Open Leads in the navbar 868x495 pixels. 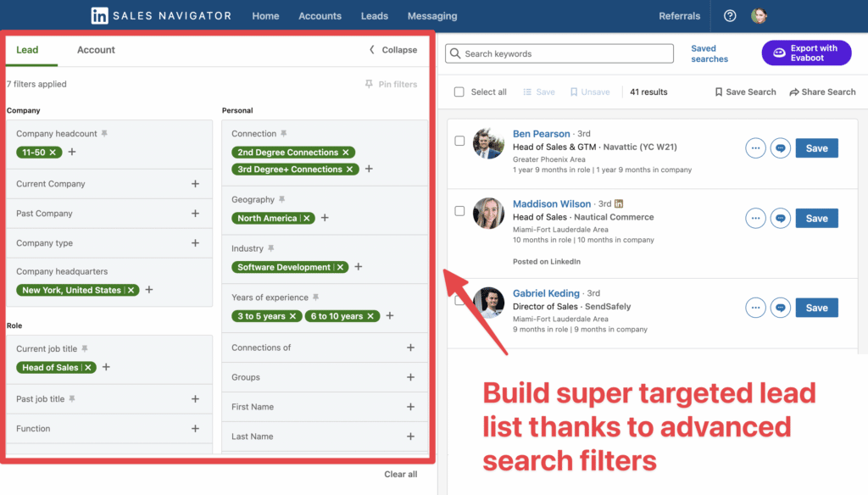(x=374, y=16)
